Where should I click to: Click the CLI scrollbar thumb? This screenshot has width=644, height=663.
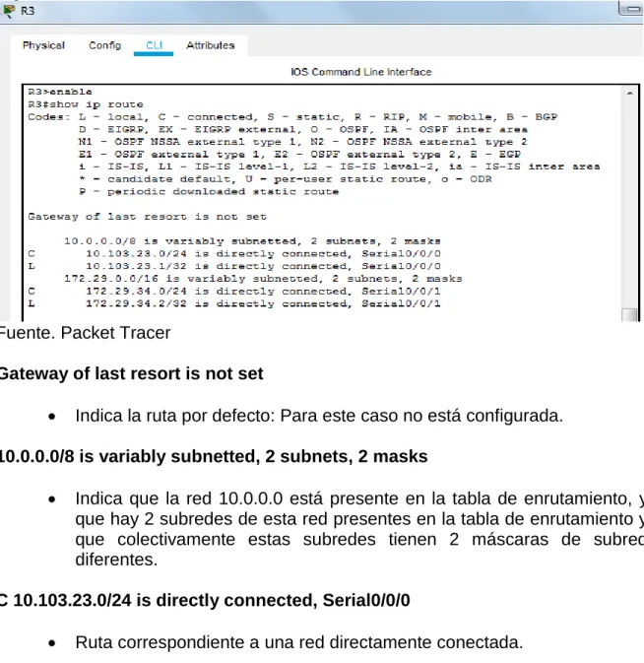pyautogui.click(x=629, y=315)
